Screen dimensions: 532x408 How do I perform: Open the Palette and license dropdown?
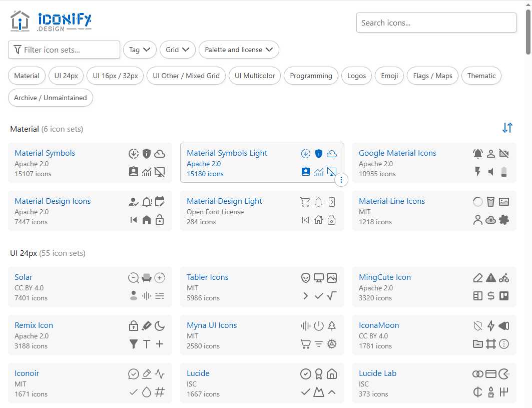click(239, 50)
